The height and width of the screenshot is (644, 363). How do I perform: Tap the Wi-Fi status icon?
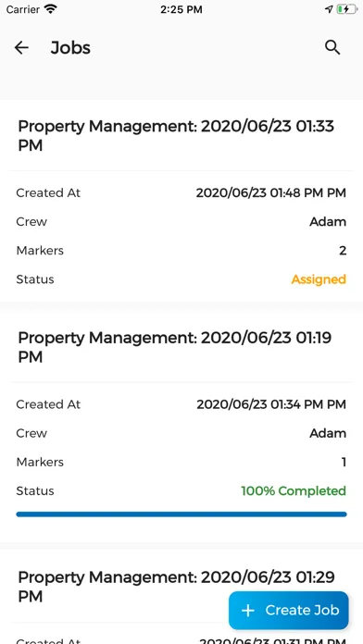(x=51, y=9)
